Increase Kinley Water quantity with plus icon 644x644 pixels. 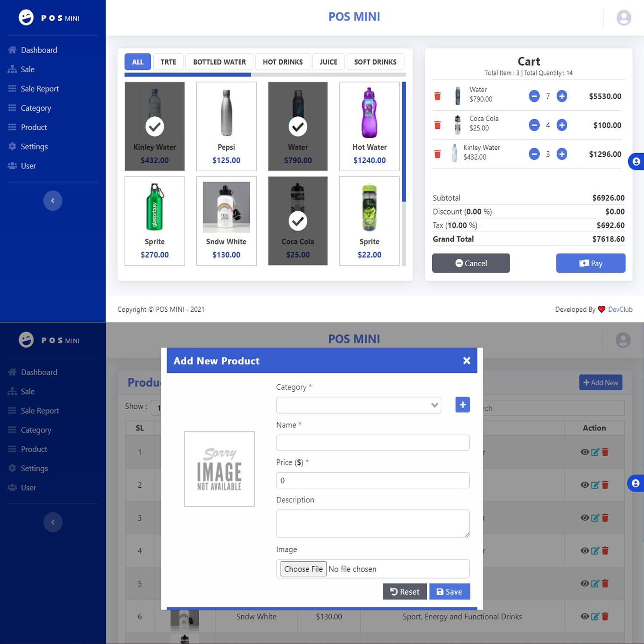coord(562,154)
